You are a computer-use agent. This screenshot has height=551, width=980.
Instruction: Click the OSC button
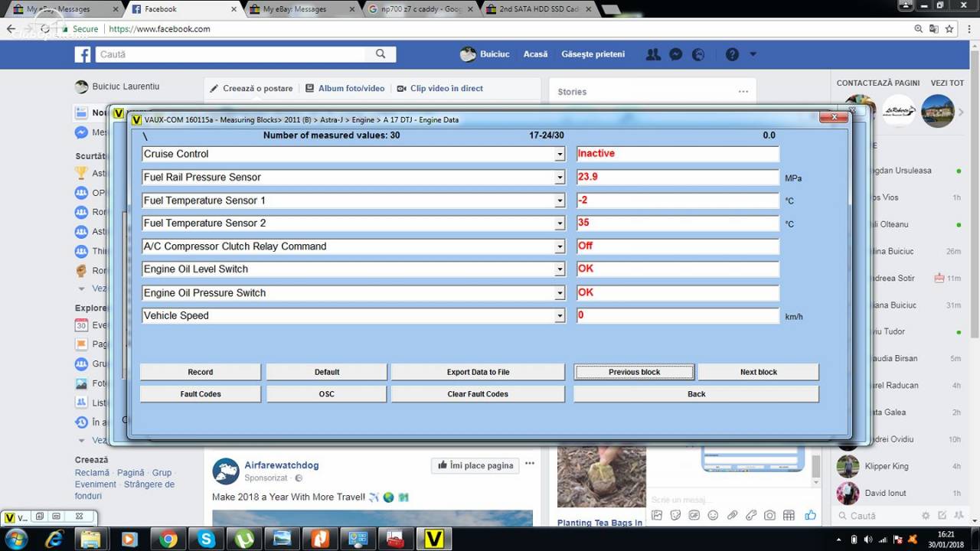[327, 394]
